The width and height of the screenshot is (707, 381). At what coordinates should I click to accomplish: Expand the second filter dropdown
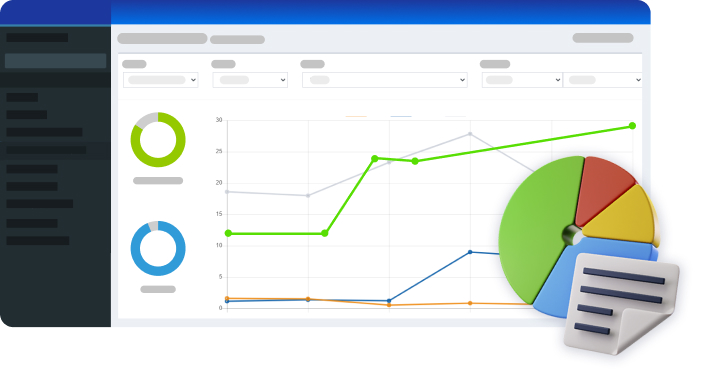(x=250, y=80)
